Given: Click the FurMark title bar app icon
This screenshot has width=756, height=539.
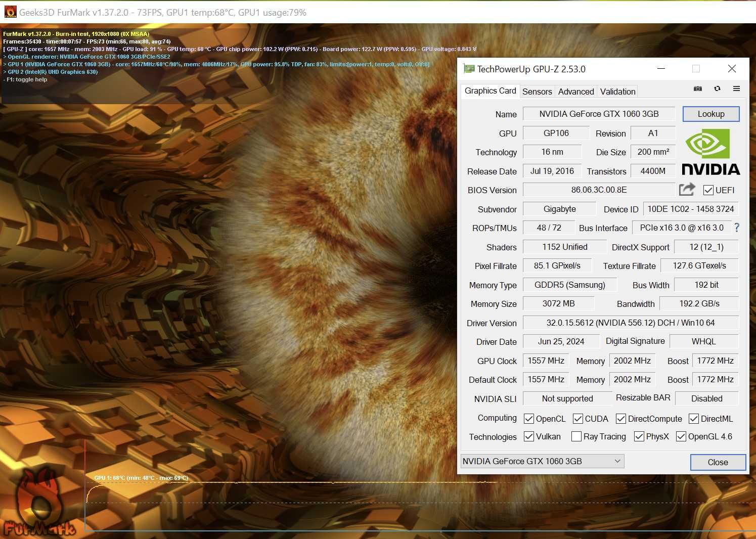Looking at the screenshot, I should [x=10, y=12].
